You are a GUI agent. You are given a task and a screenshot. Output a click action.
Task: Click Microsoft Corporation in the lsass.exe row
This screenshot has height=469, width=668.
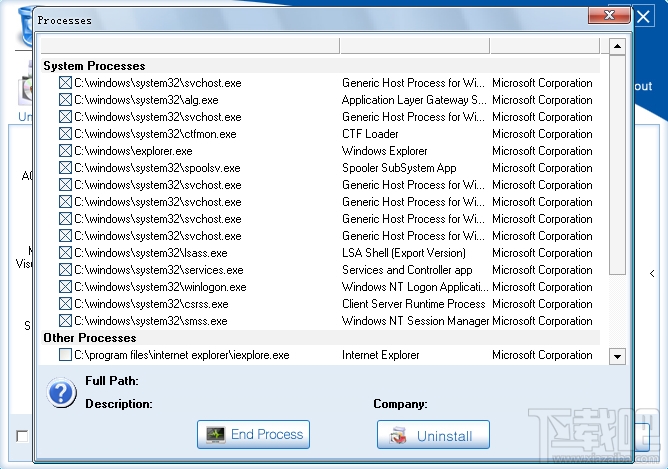coord(542,253)
